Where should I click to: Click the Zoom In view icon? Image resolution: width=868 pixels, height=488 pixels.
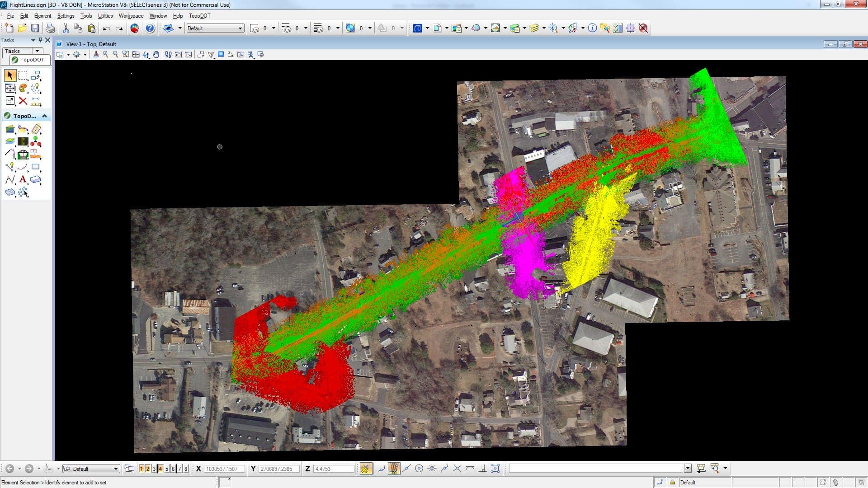(106, 55)
